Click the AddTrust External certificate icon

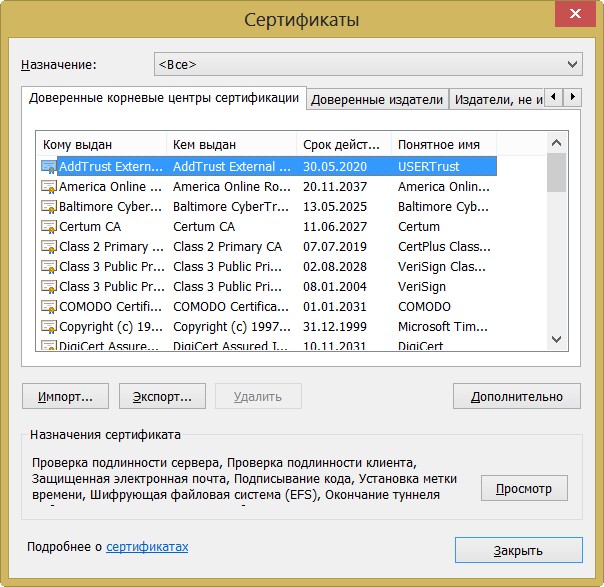pyautogui.click(x=49, y=167)
